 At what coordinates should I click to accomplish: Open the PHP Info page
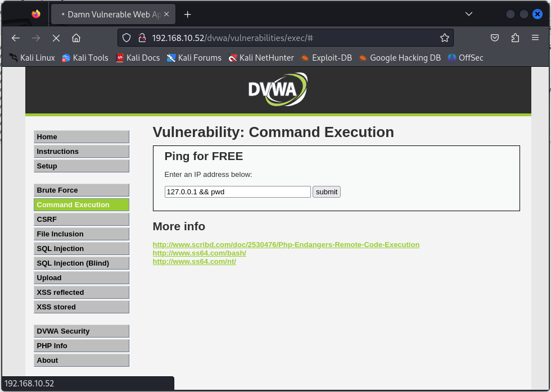coord(82,346)
